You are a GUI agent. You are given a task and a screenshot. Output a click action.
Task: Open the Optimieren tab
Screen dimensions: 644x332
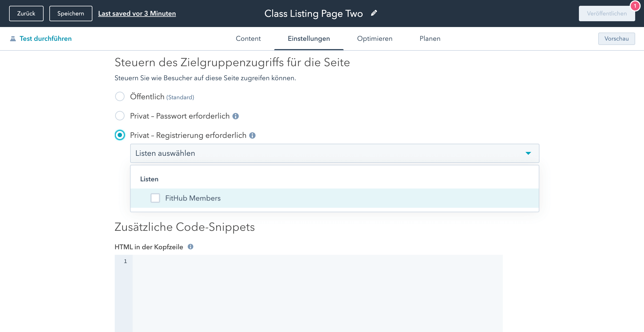tap(375, 39)
